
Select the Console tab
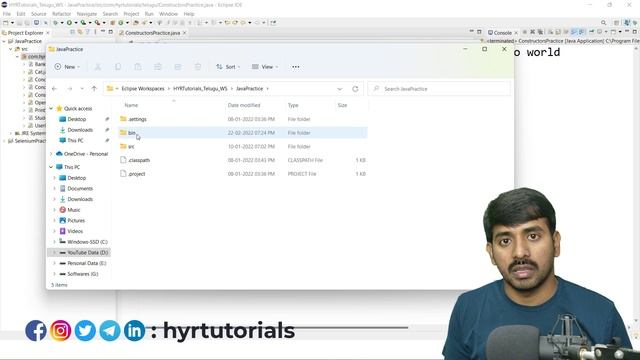(502, 33)
